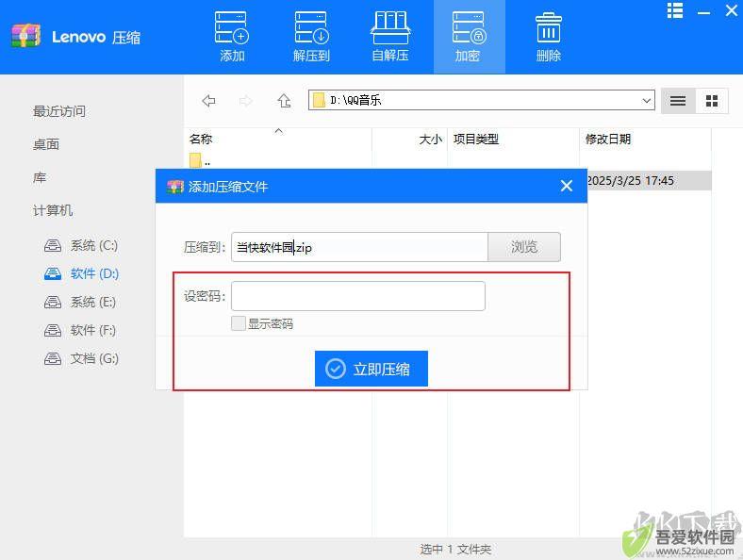Viewport: 743px width, 560px height.
Task: Open the parent folder ".." entry
Action: [x=200, y=160]
